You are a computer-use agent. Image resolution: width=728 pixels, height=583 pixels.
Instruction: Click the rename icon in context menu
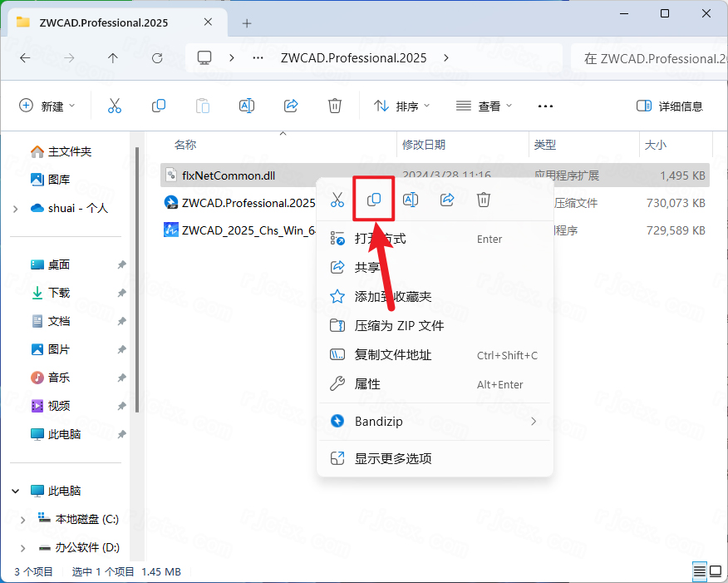(x=410, y=200)
